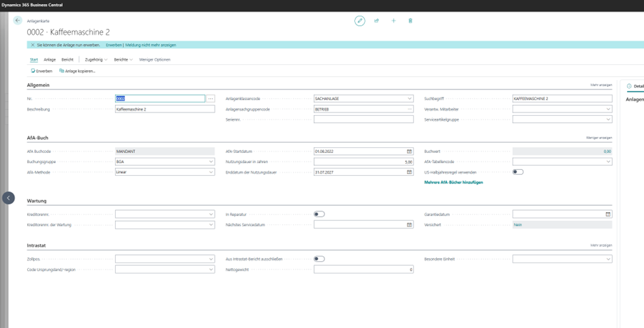Open the Buchungsgruppe dropdown
Viewport: 644px width, 328px height.
pos(211,162)
